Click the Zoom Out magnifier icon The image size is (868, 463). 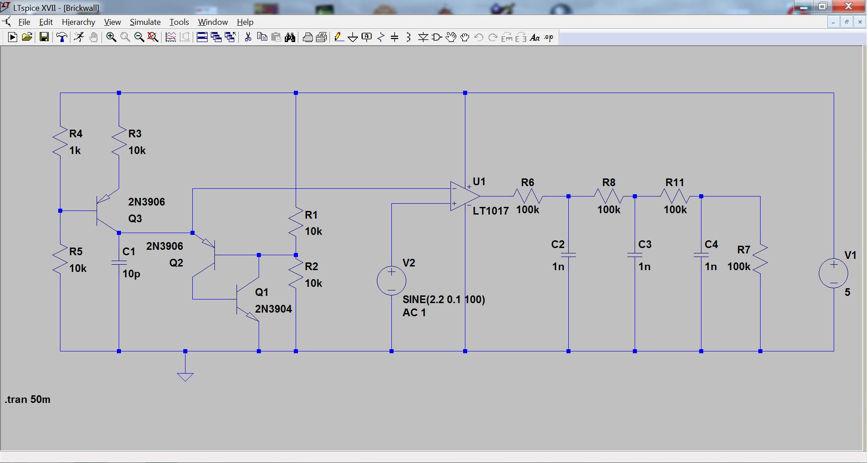coord(139,37)
